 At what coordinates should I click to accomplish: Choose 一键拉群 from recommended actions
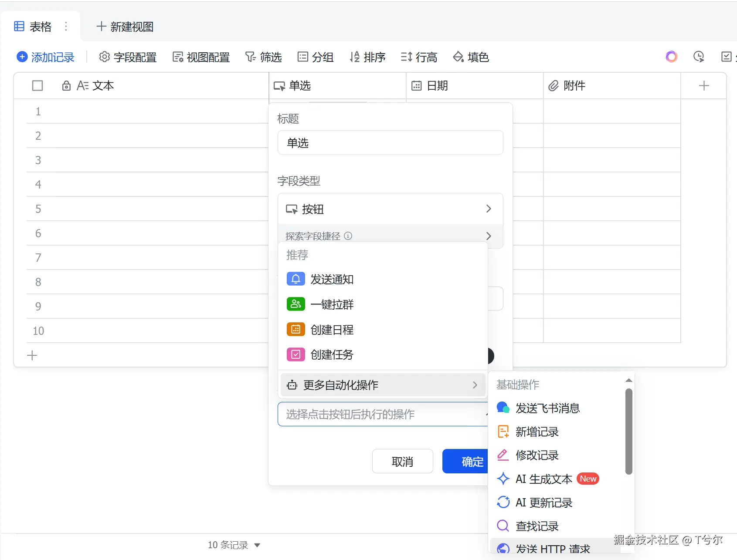[x=383, y=304]
